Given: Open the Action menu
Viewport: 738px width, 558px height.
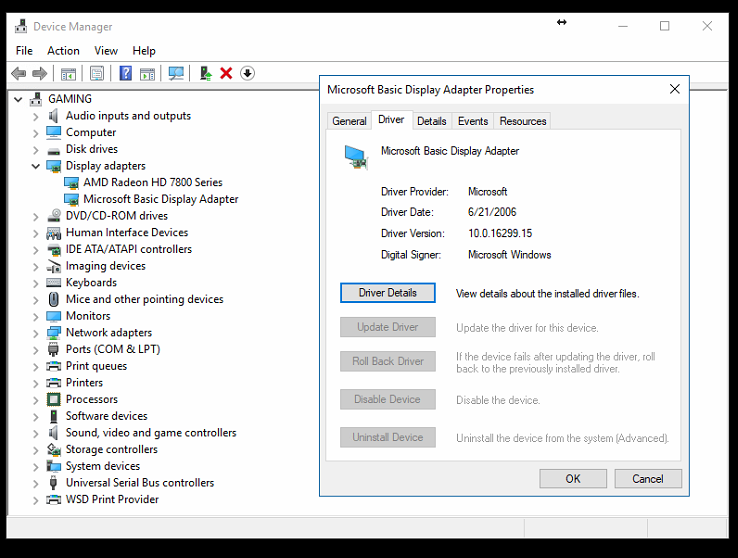Looking at the screenshot, I should tap(63, 51).
